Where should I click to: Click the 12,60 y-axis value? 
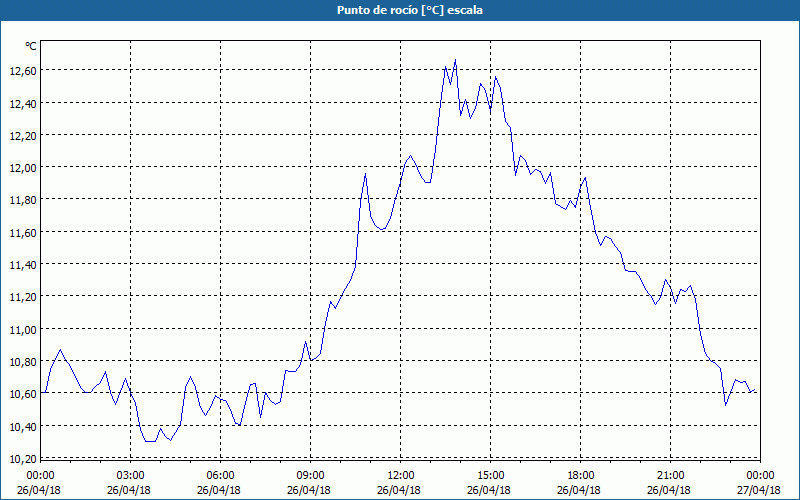click(23, 71)
